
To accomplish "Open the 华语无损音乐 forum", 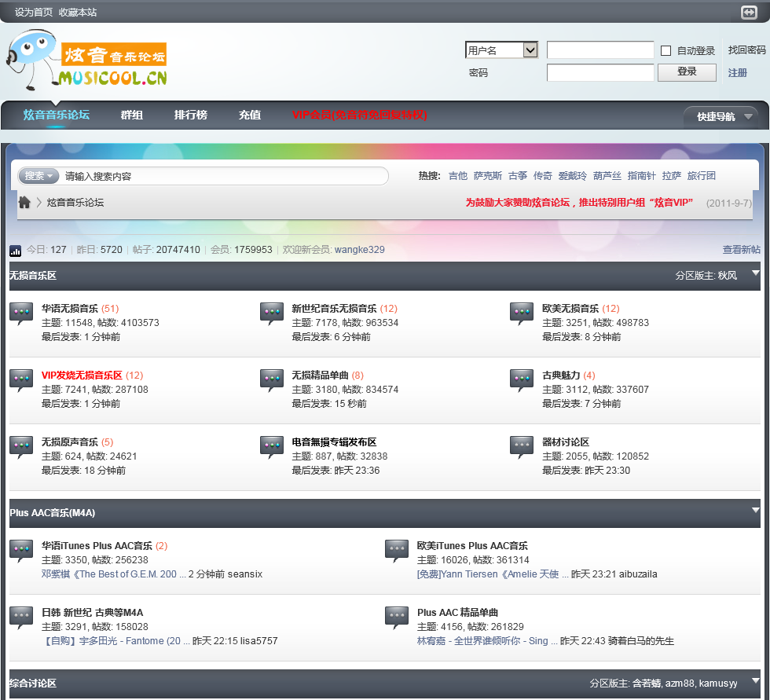I will pyautogui.click(x=70, y=308).
